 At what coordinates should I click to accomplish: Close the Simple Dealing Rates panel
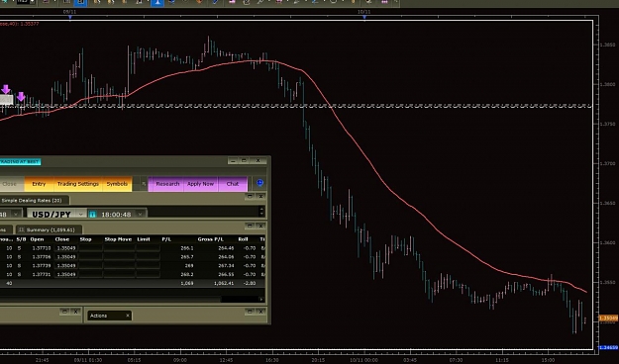click(x=260, y=196)
